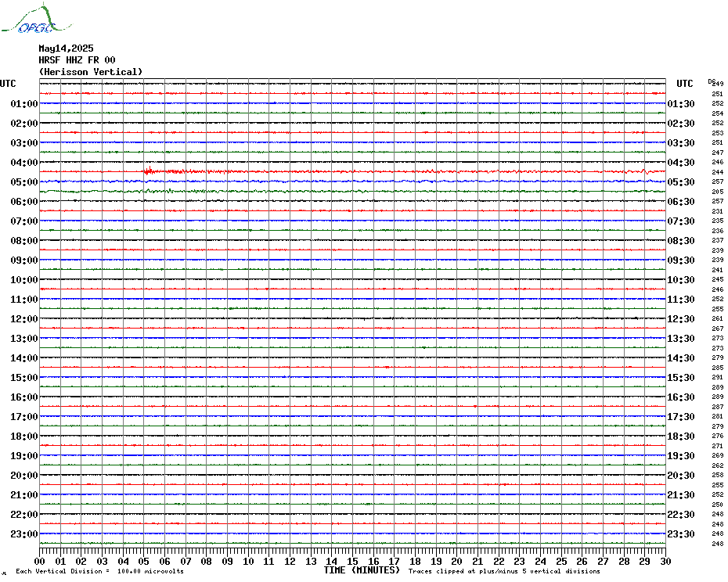Select the date text 'May14,2025'
This screenshot has height=582, width=728.
66,48
